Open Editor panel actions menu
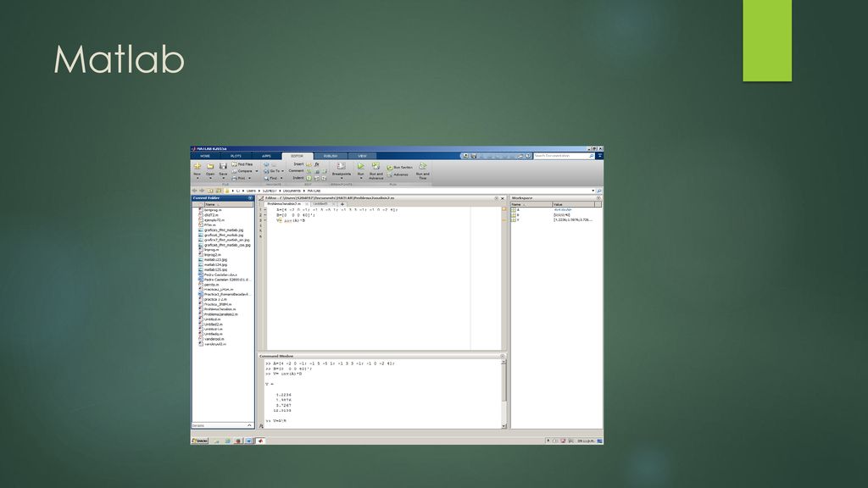The width and height of the screenshot is (868, 488). coord(497,198)
